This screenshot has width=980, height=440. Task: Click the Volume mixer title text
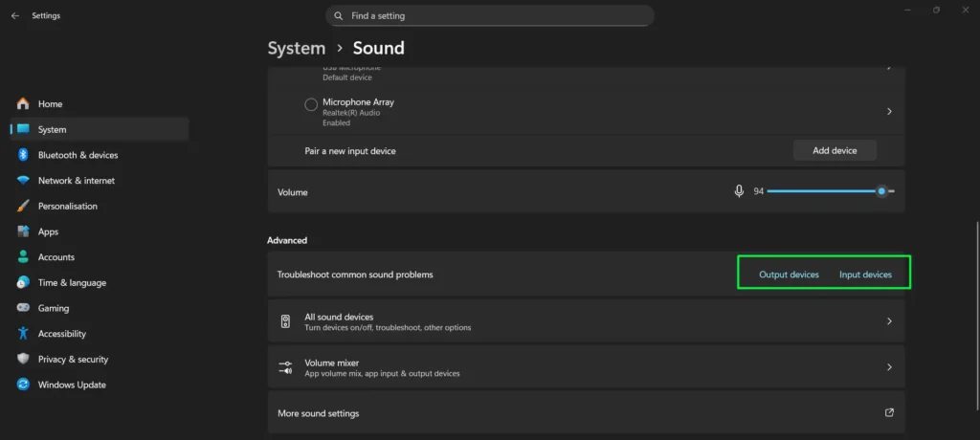click(331, 363)
